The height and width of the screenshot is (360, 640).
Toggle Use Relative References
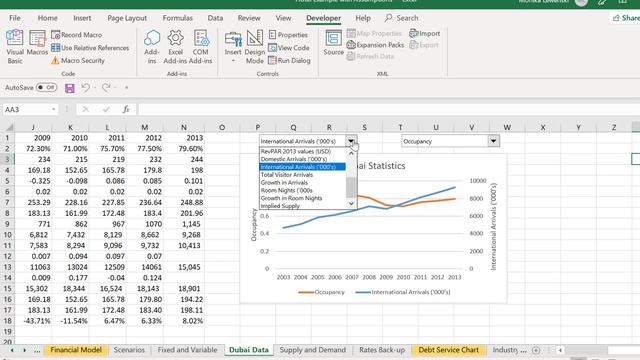click(x=90, y=48)
